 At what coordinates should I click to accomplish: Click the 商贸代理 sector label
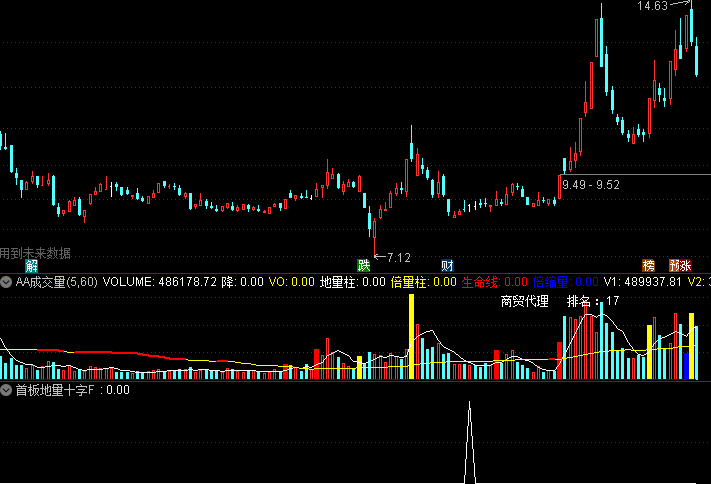click(525, 301)
